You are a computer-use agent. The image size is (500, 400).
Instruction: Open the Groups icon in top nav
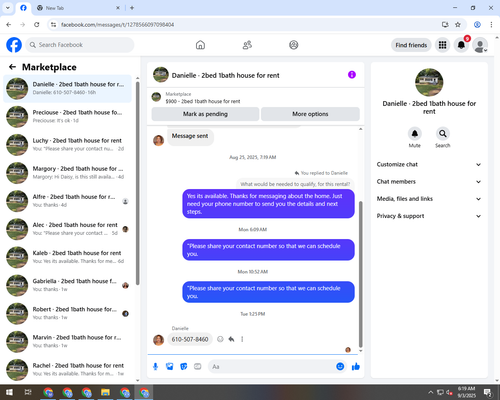point(294,45)
